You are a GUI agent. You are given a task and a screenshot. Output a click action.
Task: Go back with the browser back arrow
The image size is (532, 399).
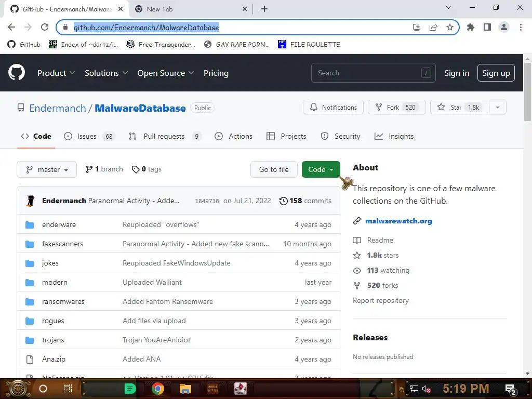coord(11,27)
